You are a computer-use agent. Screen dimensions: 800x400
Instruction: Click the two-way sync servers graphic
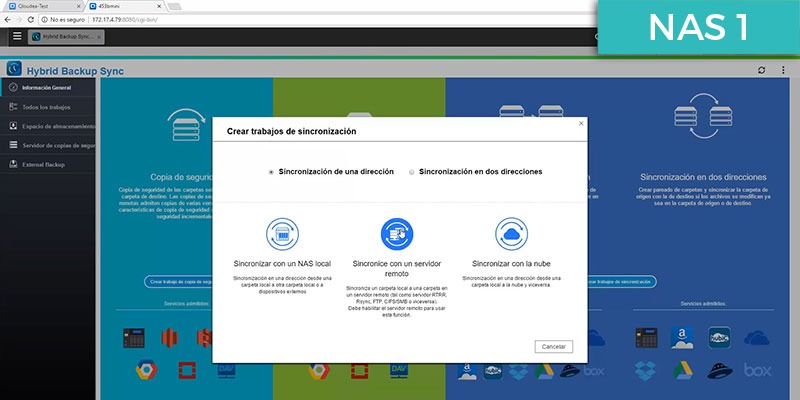tap(703, 116)
